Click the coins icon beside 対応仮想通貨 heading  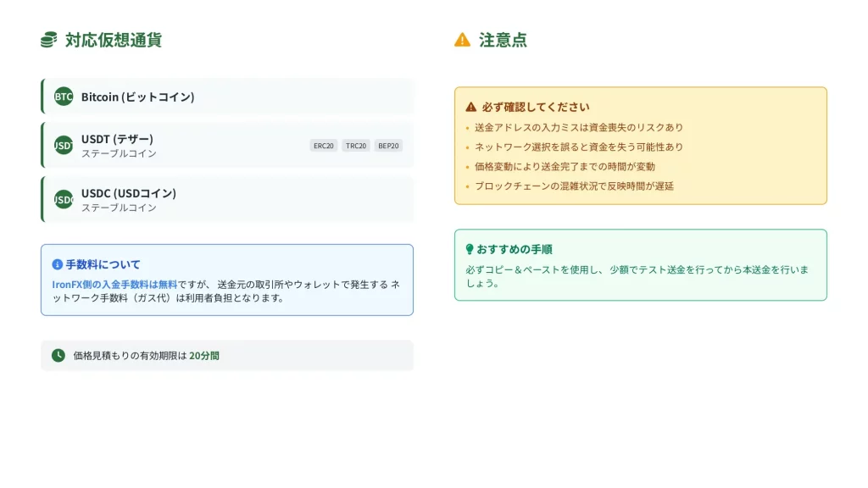48,40
